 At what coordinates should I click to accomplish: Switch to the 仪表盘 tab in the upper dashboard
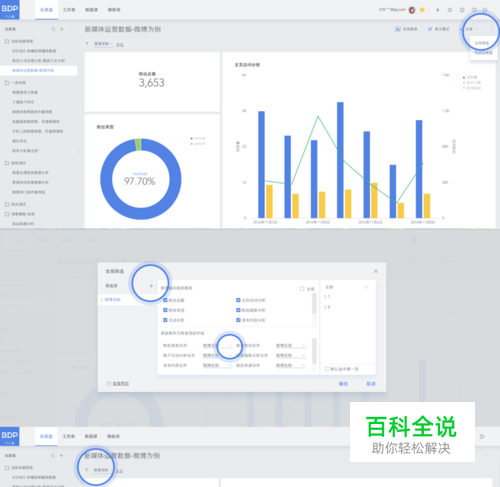pos(46,10)
